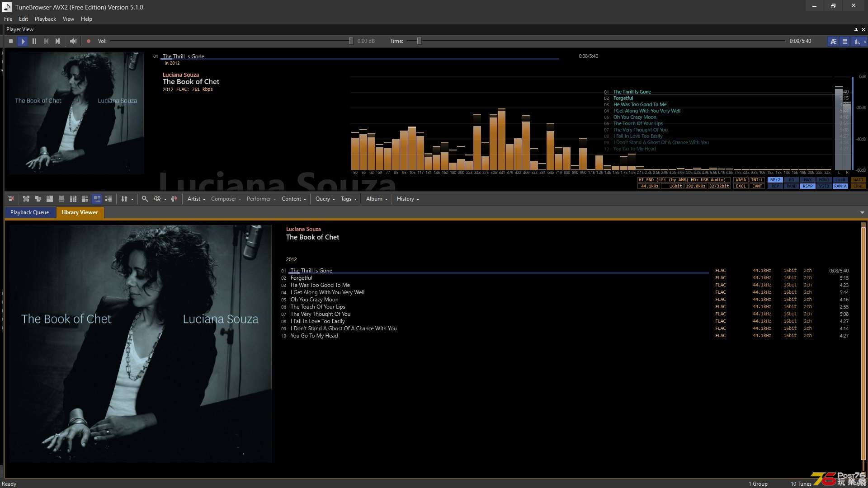Open the Performer dropdown
The image size is (868, 488).
261,199
